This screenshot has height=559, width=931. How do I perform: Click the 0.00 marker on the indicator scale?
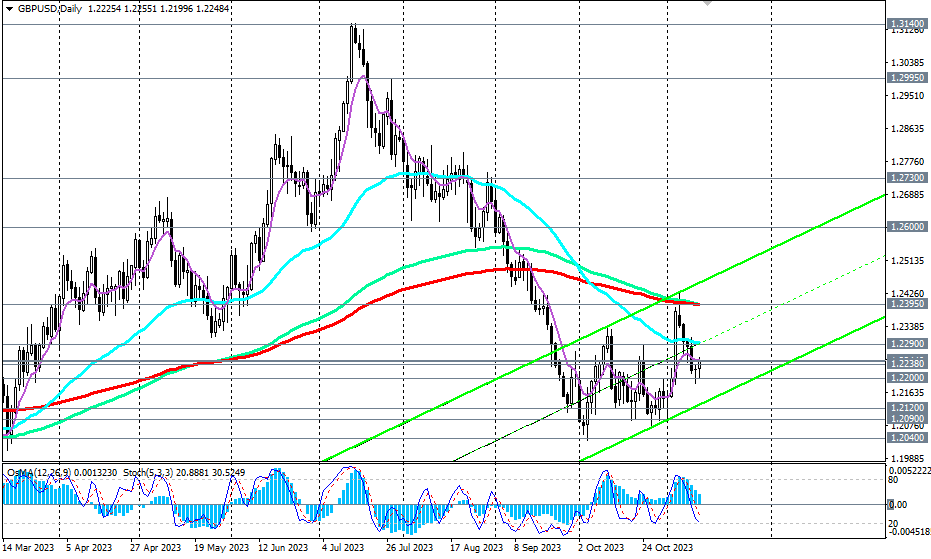[898, 505]
